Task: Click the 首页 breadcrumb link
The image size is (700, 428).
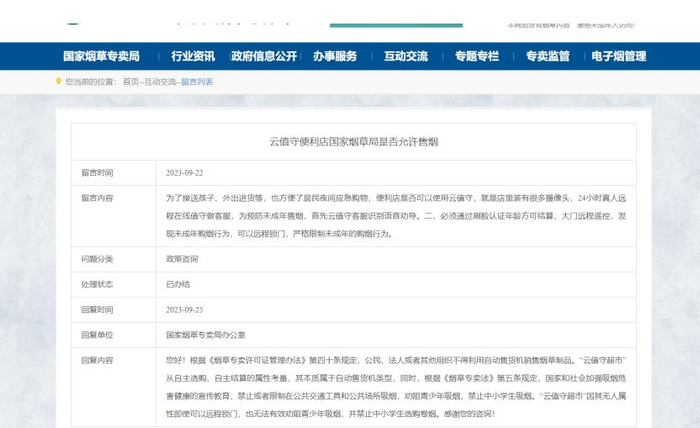Action: pyautogui.click(x=131, y=82)
